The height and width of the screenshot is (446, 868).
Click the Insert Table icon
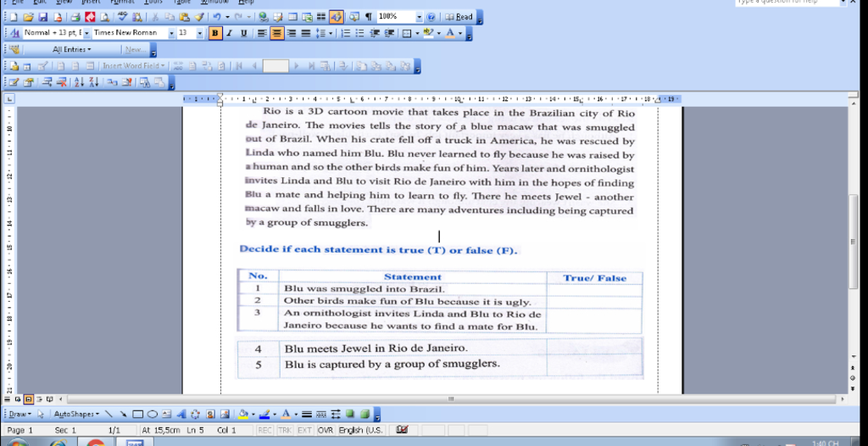pos(292,17)
